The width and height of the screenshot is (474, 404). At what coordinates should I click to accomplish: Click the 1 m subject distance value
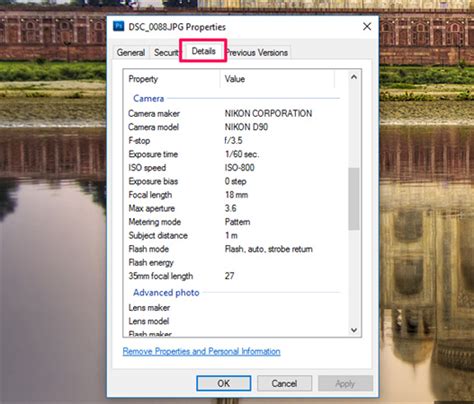point(231,236)
